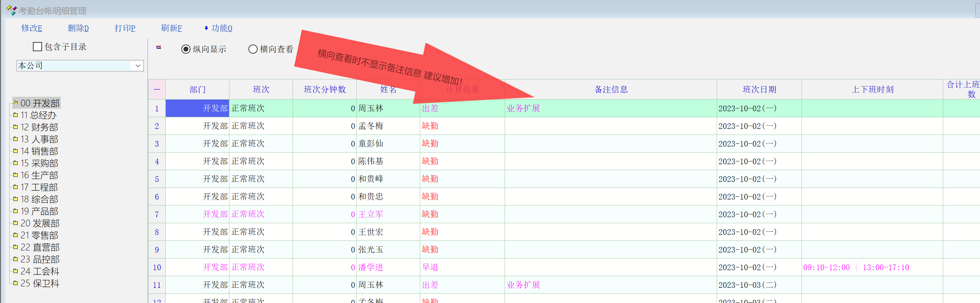Click the folder icon beside 22 直营部

click(16, 247)
